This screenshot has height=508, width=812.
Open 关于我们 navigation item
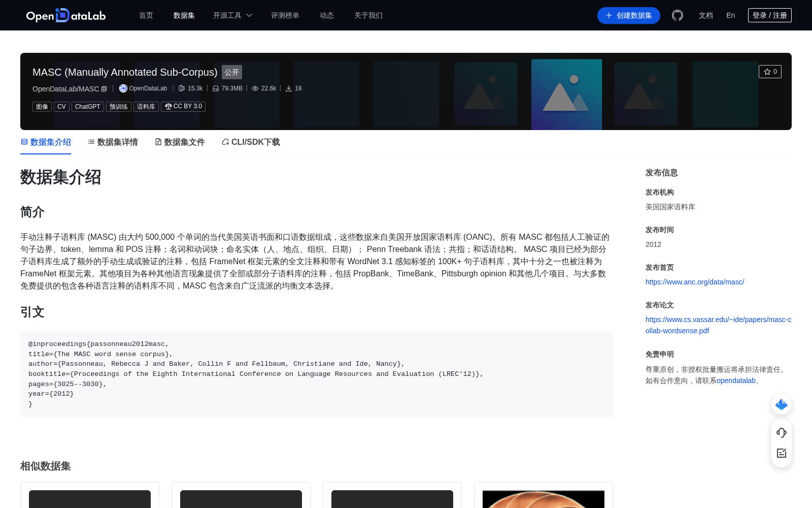[x=368, y=15]
